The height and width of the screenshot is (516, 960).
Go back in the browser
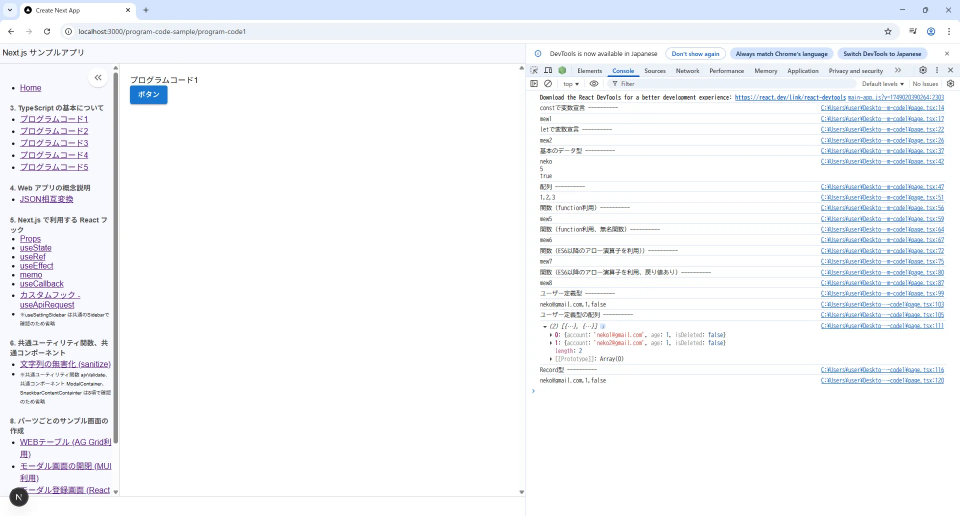pos(11,31)
